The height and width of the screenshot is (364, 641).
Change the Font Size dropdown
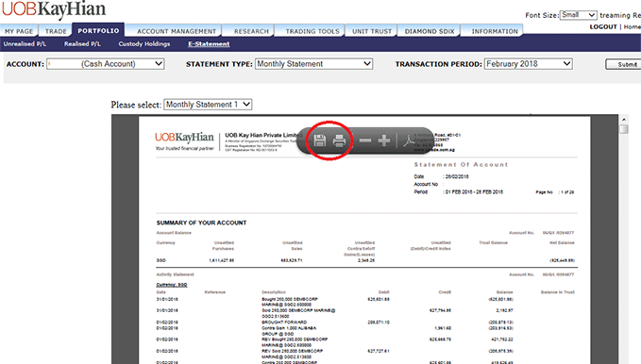coord(578,15)
